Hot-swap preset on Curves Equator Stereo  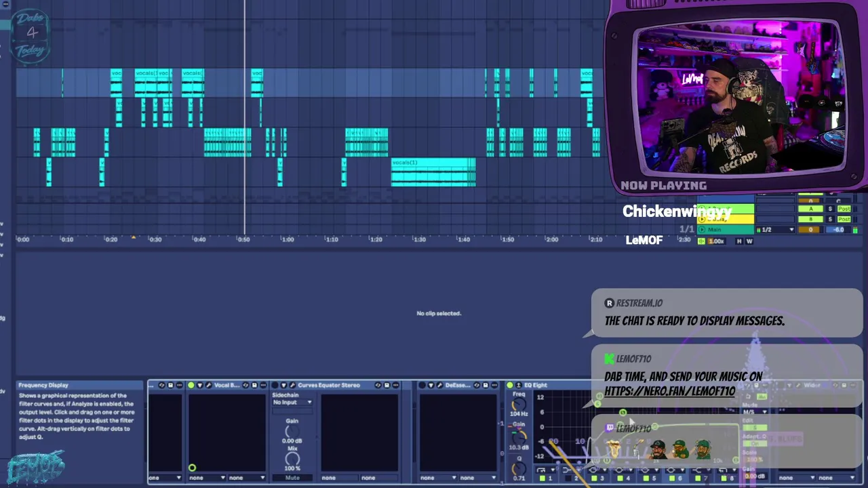pyautogui.click(x=378, y=385)
